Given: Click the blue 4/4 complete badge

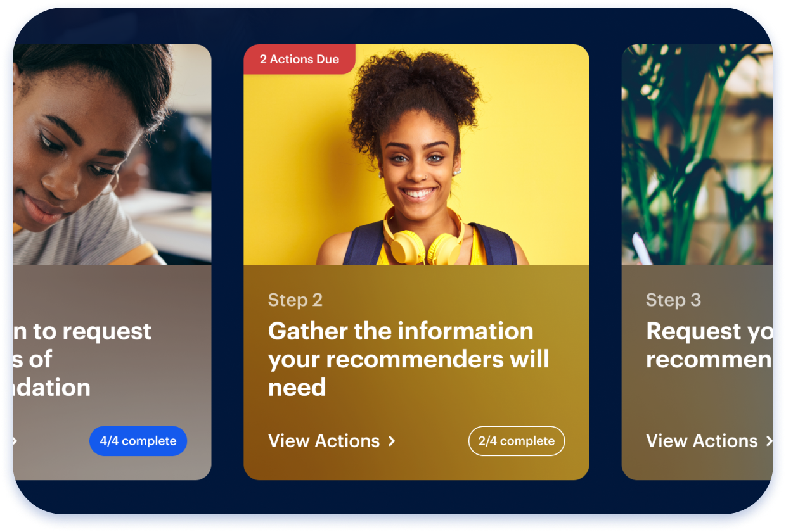Looking at the screenshot, I should [x=138, y=441].
